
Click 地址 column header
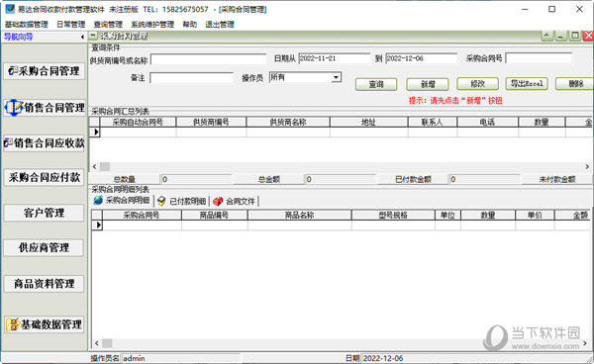click(368, 122)
